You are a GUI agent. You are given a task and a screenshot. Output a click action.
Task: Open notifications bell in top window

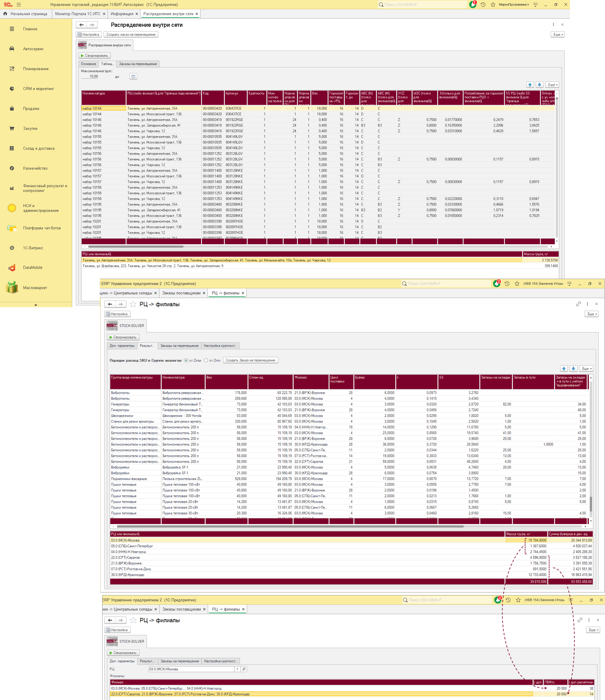click(473, 4)
